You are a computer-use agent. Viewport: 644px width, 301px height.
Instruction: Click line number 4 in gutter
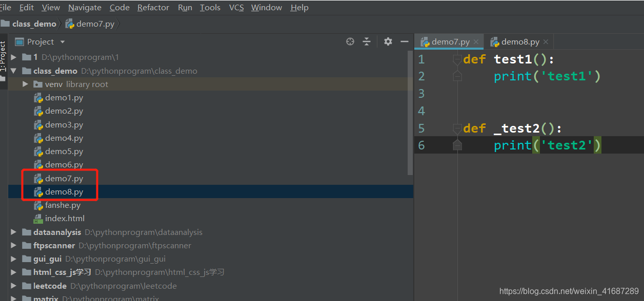pos(421,111)
